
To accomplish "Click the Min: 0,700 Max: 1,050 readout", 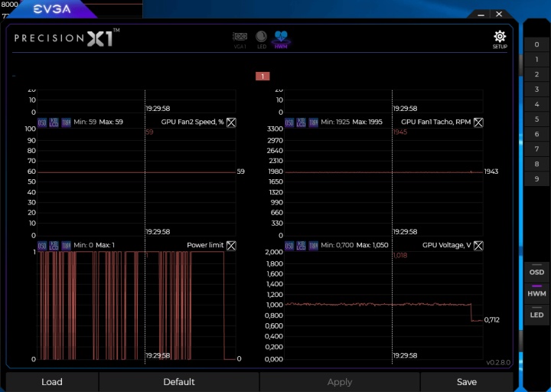I will (354, 245).
